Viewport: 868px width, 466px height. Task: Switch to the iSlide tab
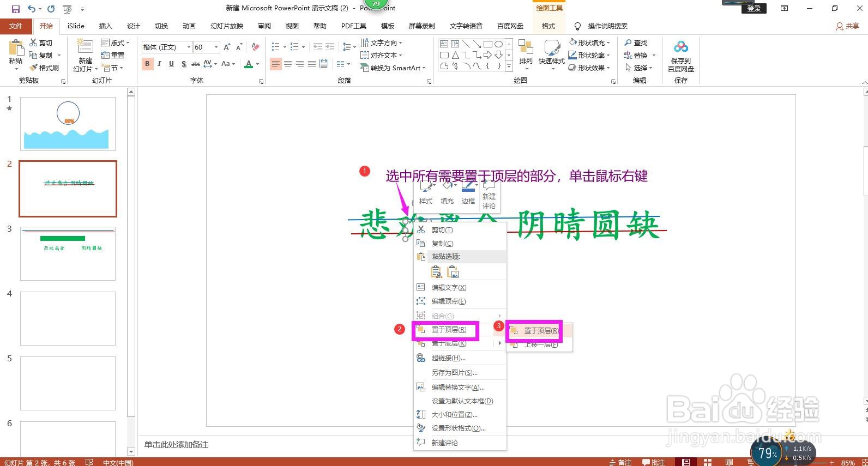coord(76,26)
